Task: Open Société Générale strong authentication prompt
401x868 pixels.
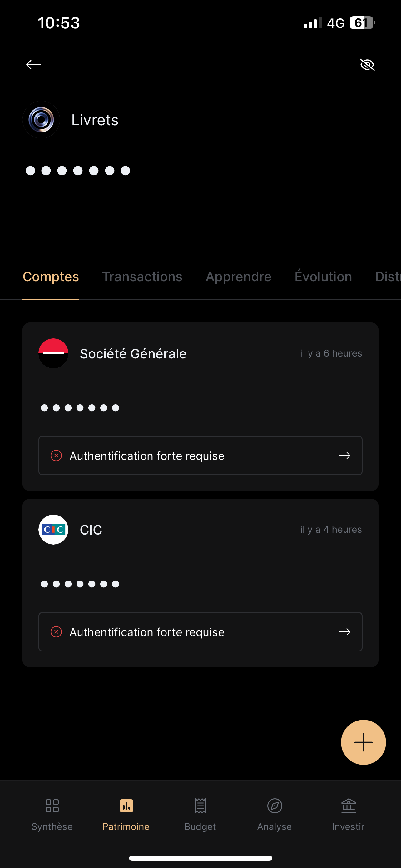Action: click(x=200, y=456)
